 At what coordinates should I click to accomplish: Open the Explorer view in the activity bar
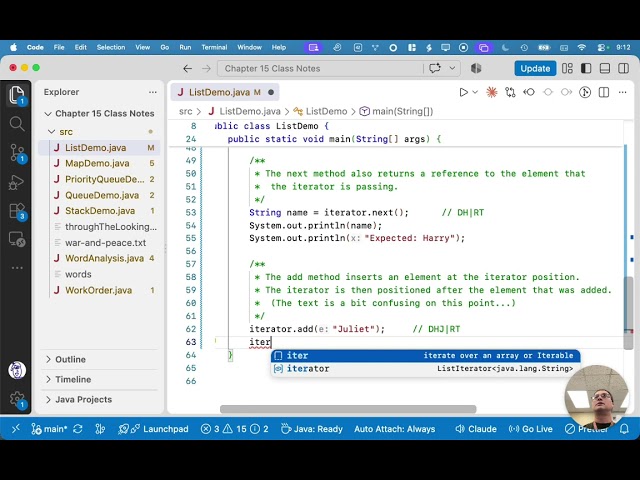click(16, 96)
